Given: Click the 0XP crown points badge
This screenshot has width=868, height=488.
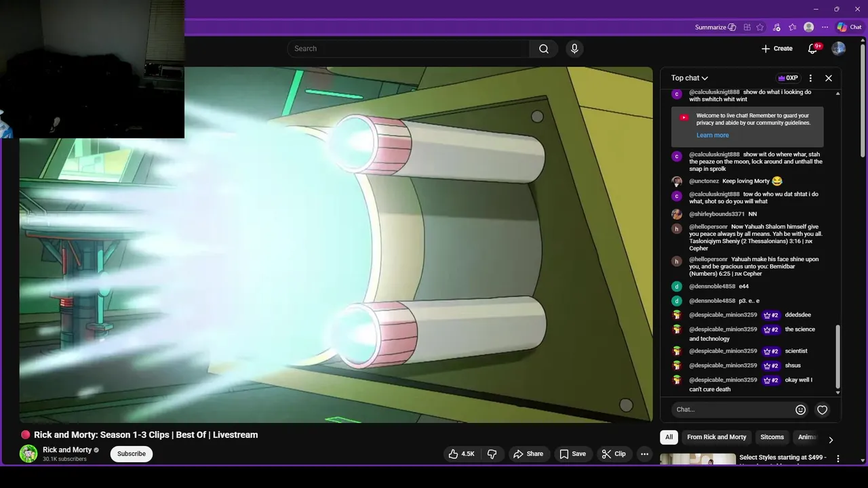Looking at the screenshot, I should [788, 78].
